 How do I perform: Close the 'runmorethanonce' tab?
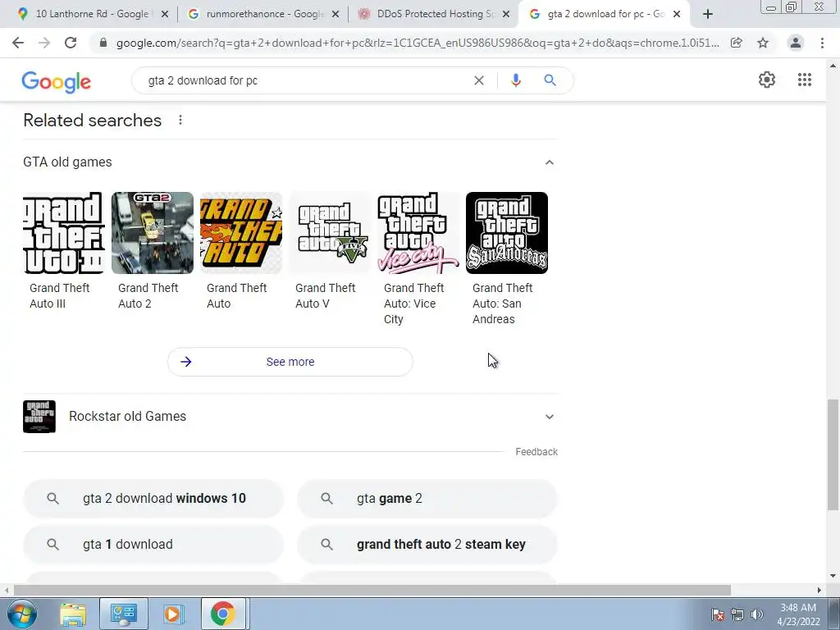(x=336, y=14)
